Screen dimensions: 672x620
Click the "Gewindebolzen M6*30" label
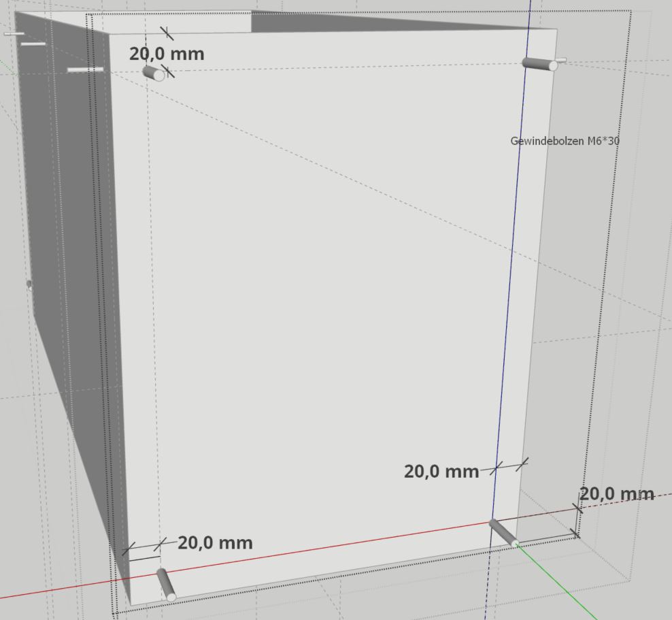pyautogui.click(x=565, y=141)
